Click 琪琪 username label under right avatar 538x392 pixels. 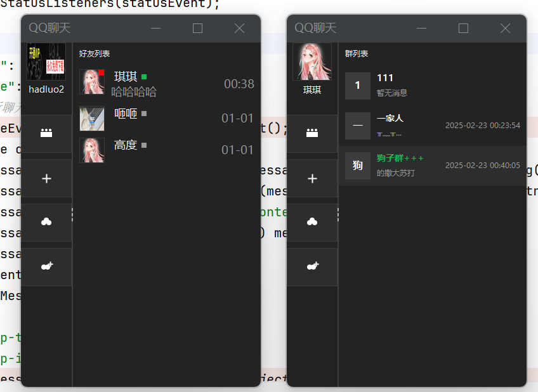tap(312, 90)
